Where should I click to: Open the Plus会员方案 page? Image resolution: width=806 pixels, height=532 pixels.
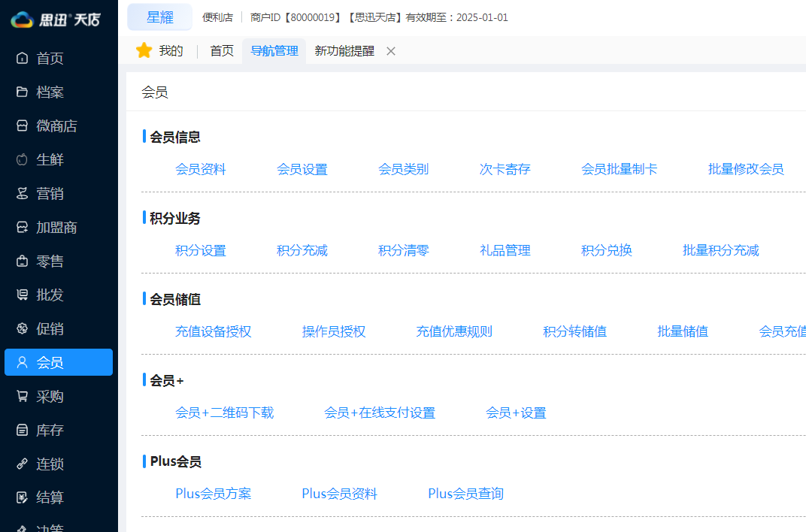tap(213, 494)
